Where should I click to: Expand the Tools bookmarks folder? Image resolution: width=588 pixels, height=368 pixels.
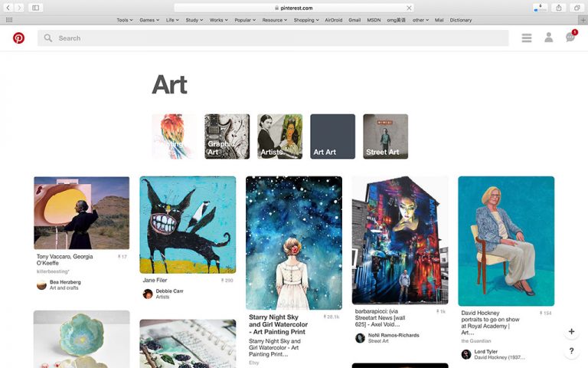[x=125, y=20]
